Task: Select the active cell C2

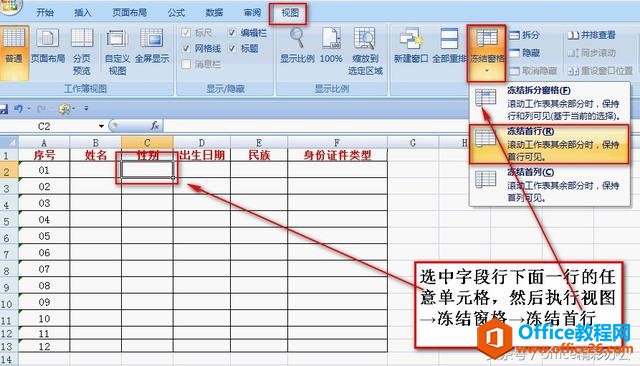Action: [x=147, y=169]
